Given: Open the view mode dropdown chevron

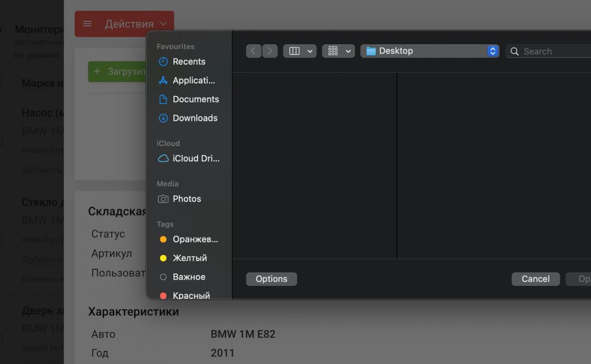Looking at the screenshot, I should pos(310,51).
